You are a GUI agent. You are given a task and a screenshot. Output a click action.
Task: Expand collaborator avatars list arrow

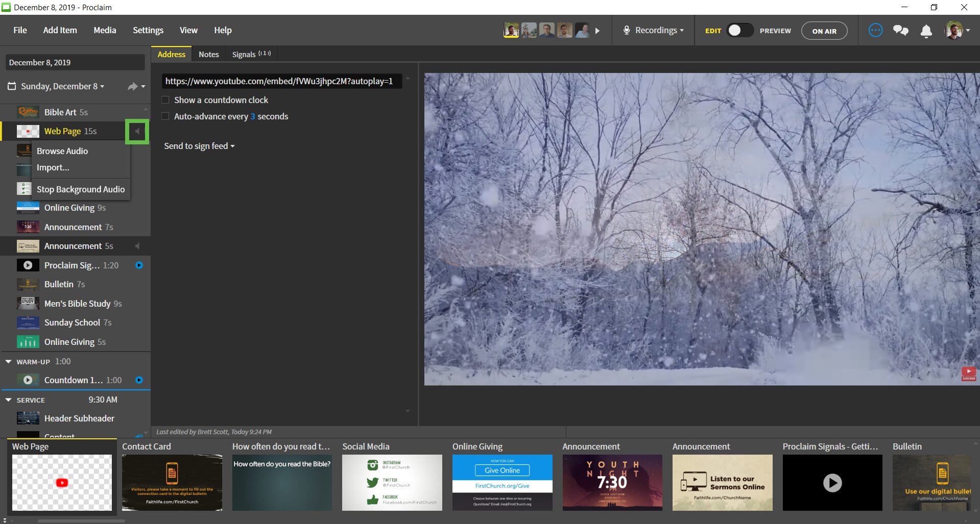coord(597,31)
